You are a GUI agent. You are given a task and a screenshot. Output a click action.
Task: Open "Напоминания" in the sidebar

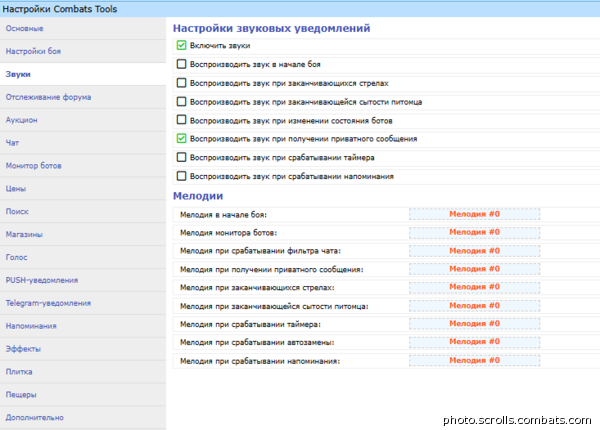coord(31,326)
